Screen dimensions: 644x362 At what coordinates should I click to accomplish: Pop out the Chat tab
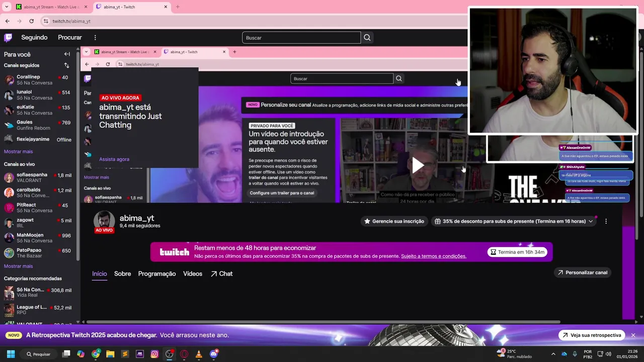pos(221,274)
